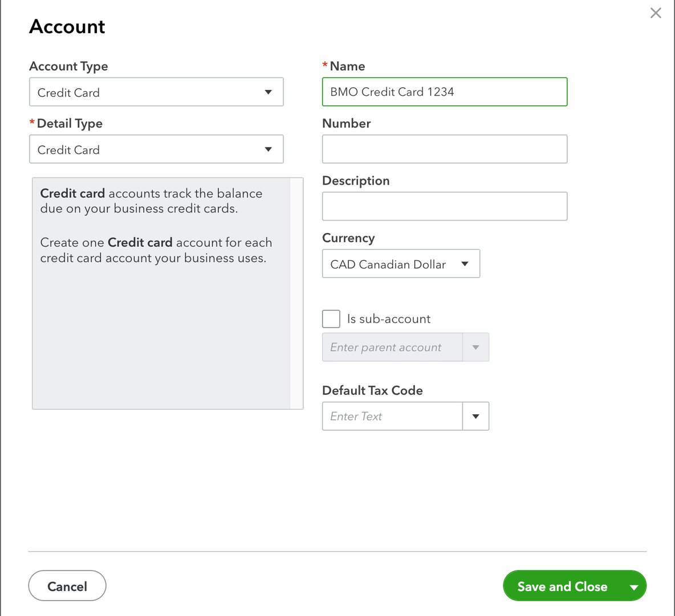Viewport: 675px width, 616px height.
Task: Open the Account Type combo box
Action: click(156, 92)
